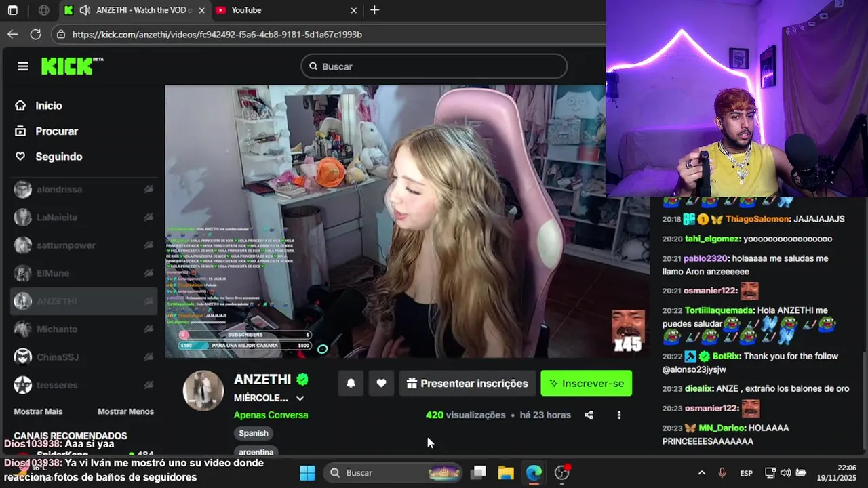Click the chat panel scrollbar

863,400
